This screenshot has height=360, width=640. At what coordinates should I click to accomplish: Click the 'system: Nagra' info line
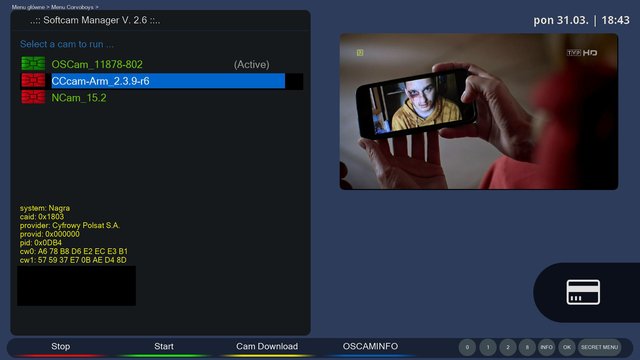[x=45, y=208]
